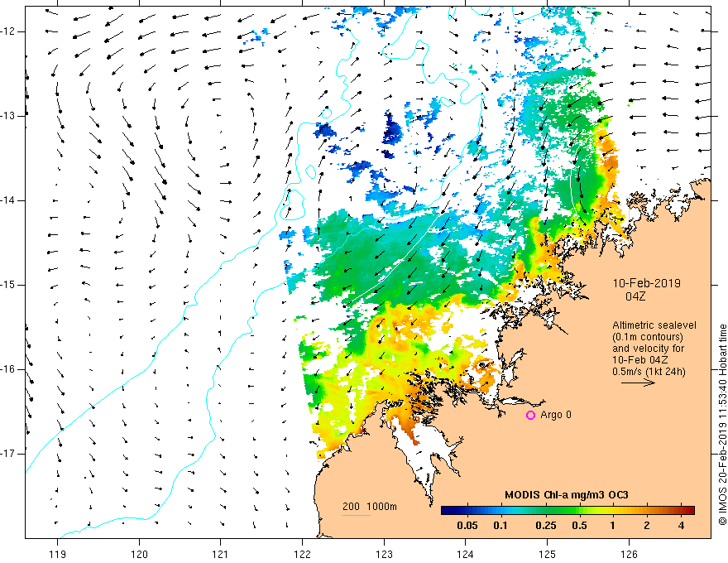728x563 pixels.
Task: Click the longitude axis label 122
Action: coord(302,554)
